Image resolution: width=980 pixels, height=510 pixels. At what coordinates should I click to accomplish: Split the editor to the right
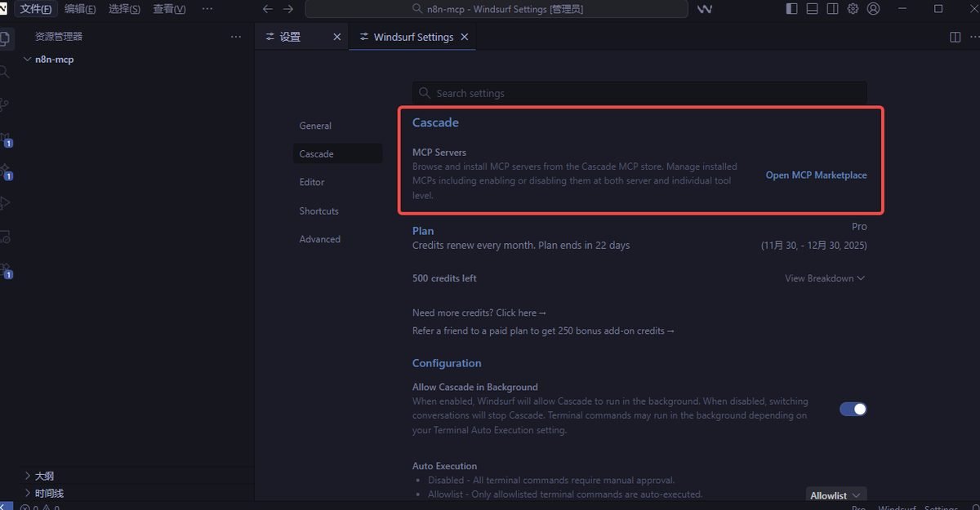coord(955,37)
